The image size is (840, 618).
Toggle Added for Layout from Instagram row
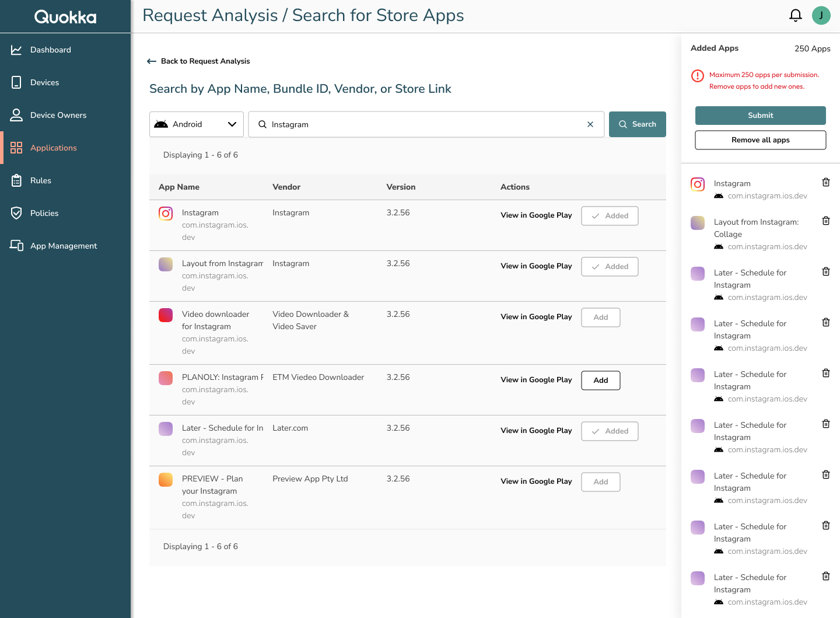[x=610, y=267]
